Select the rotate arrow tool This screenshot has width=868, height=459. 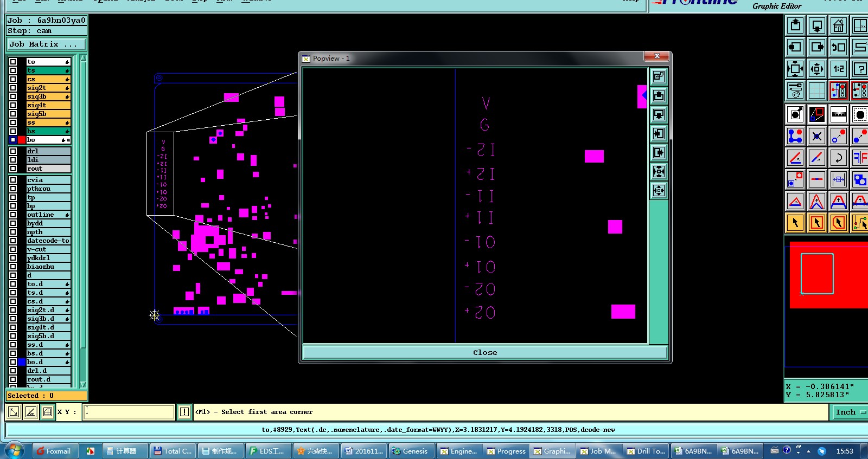tap(839, 158)
